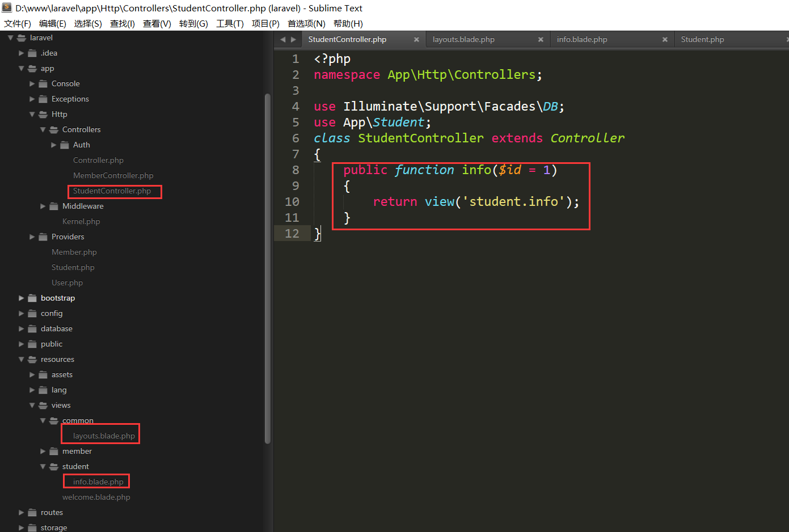Image resolution: width=789 pixels, height=532 pixels.
Task: Click the Http folder icon
Action: click(x=43, y=114)
